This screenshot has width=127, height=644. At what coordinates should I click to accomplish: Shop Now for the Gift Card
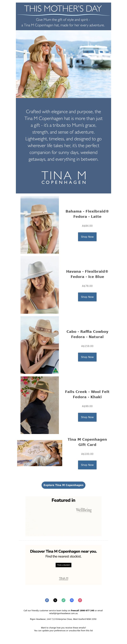[x=87, y=465]
